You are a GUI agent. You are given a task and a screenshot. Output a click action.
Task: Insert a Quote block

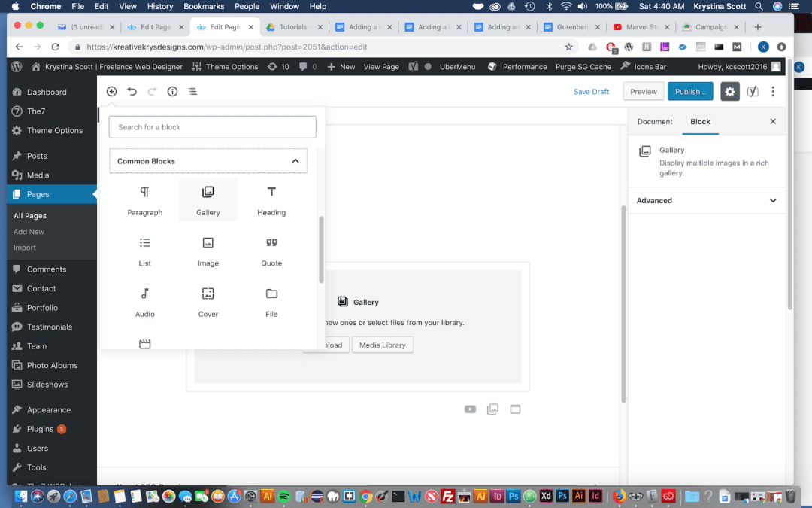tap(271, 251)
